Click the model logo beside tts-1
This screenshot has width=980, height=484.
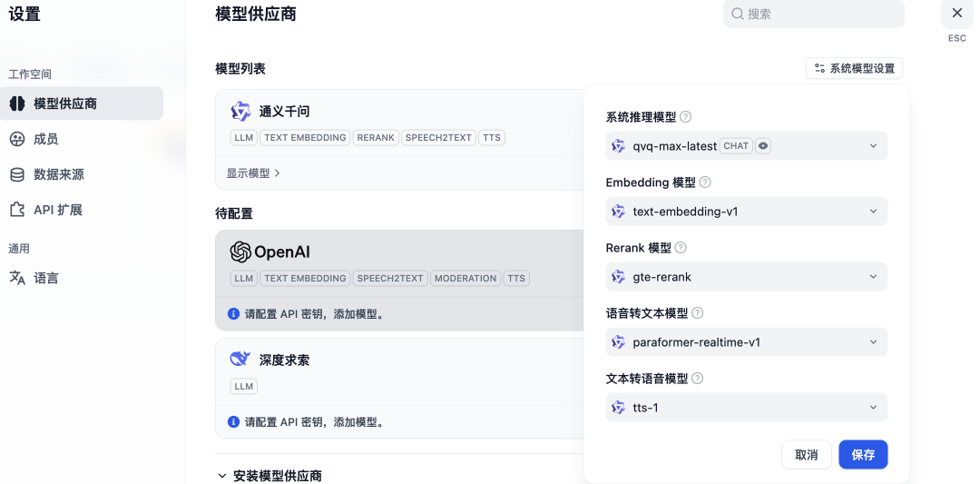(x=618, y=408)
